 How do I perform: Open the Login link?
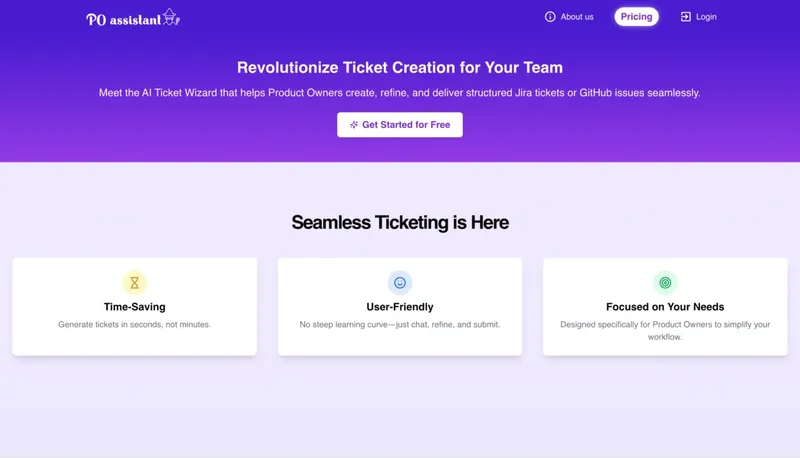706,17
